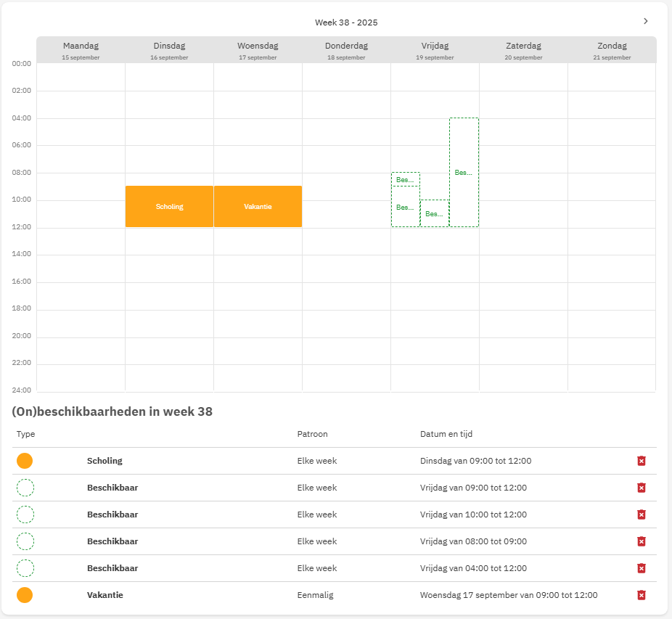Image resolution: width=672 pixels, height=619 pixels.
Task: Click the 'Vakantie' label in the list
Action: click(x=105, y=595)
